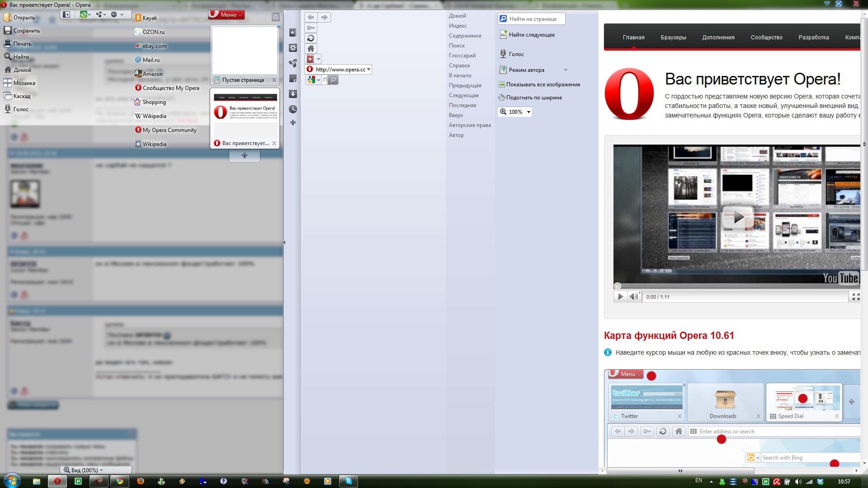Click the Forward arrow navigation button
The width and height of the screenshot is (868, 488).
(324, 17)
